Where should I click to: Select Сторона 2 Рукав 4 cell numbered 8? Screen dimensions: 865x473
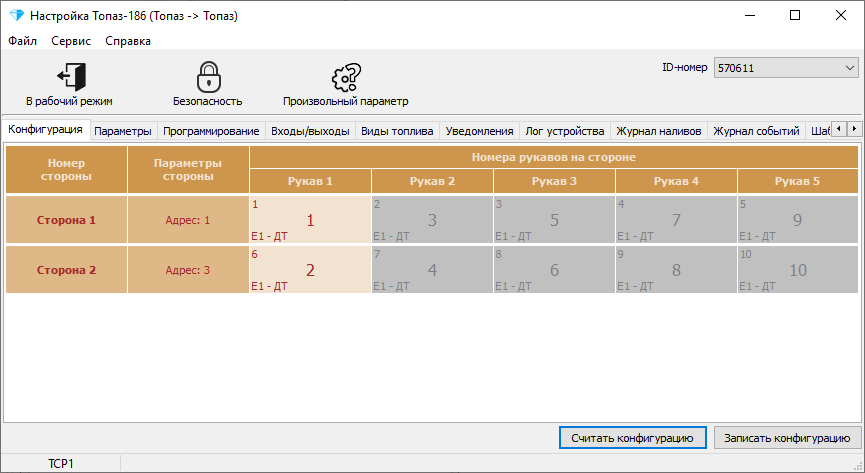point(676,270)
